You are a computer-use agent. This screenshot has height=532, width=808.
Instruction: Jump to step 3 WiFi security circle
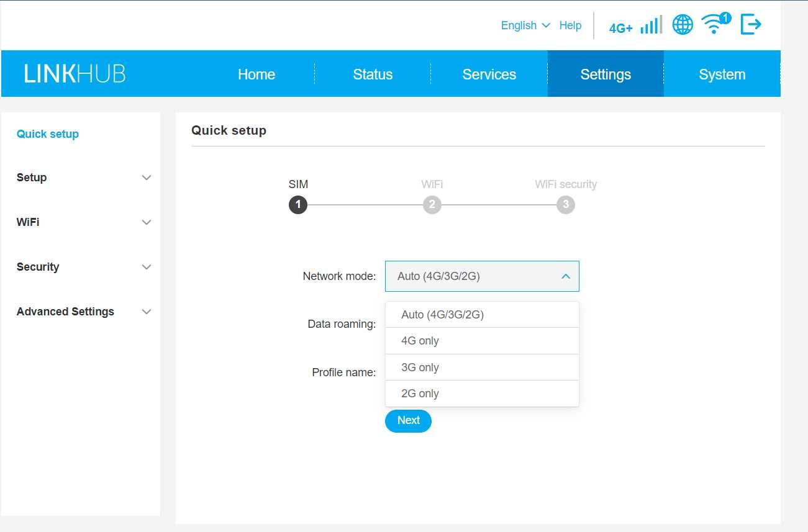(566, 204)
